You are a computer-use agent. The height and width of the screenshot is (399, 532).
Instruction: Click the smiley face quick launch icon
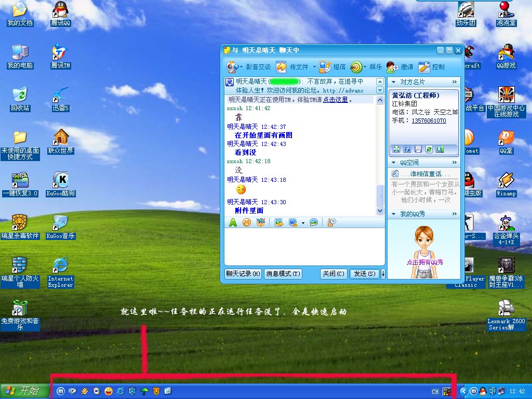[108, 391]
